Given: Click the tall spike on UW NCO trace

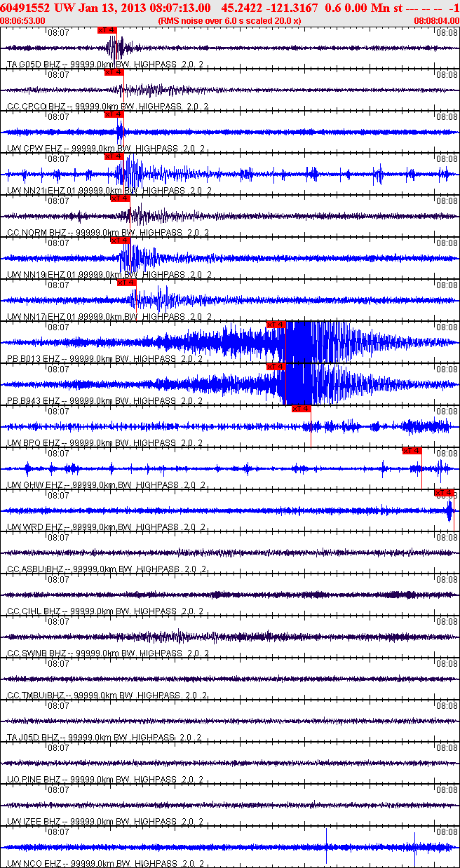Looking at the screenshot, I should pyautogui.click(x=326, y=846).
